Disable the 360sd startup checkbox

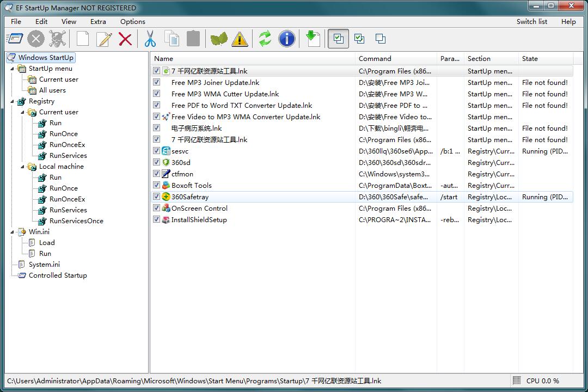157,162
